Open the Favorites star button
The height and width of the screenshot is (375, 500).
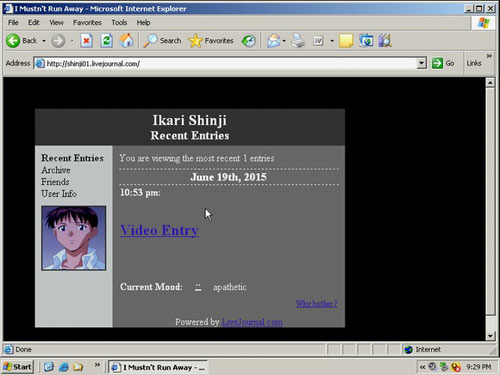211,41
